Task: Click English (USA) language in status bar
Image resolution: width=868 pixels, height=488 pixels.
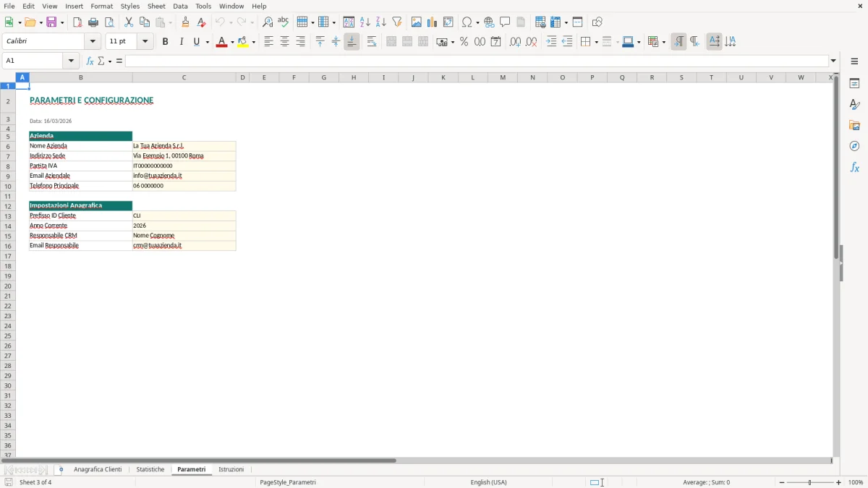Action: click(x=488, y=482)
